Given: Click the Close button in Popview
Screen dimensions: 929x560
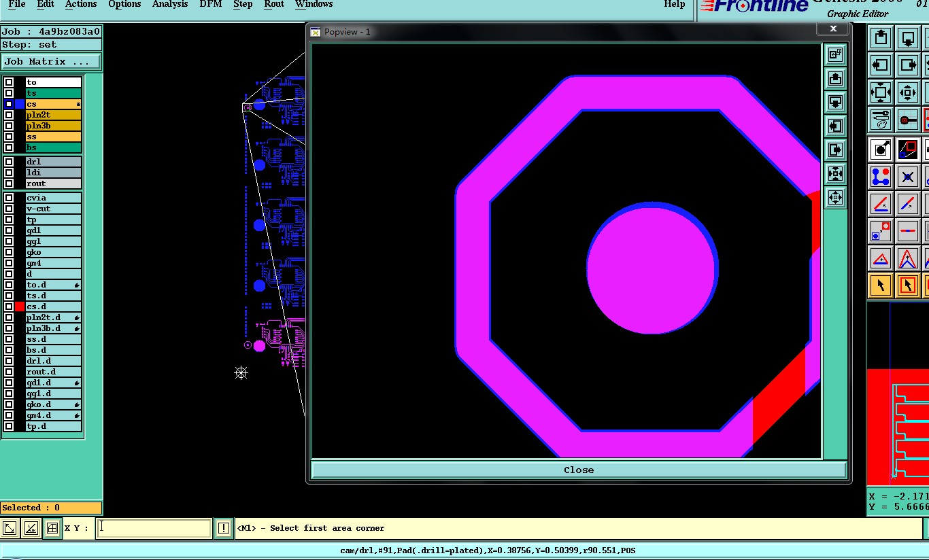Looking at the screenshot, I should coord(579,470).
